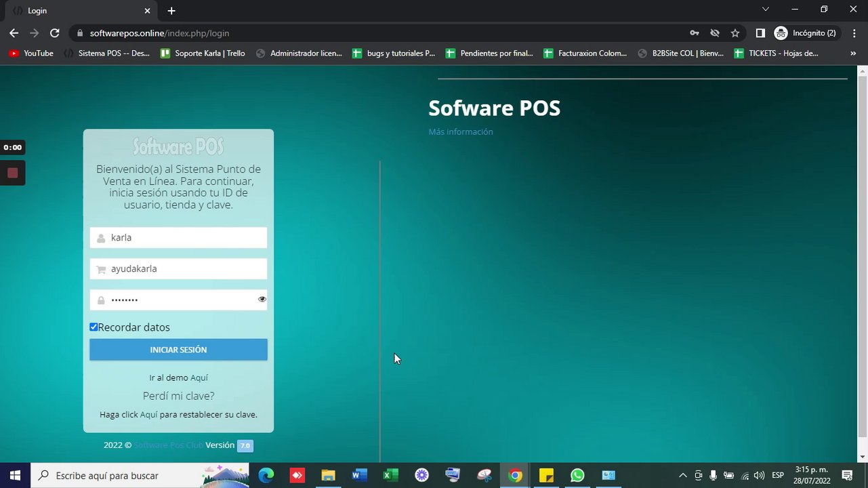Open the volume control
868x488 pixels.
coord(760,475)
